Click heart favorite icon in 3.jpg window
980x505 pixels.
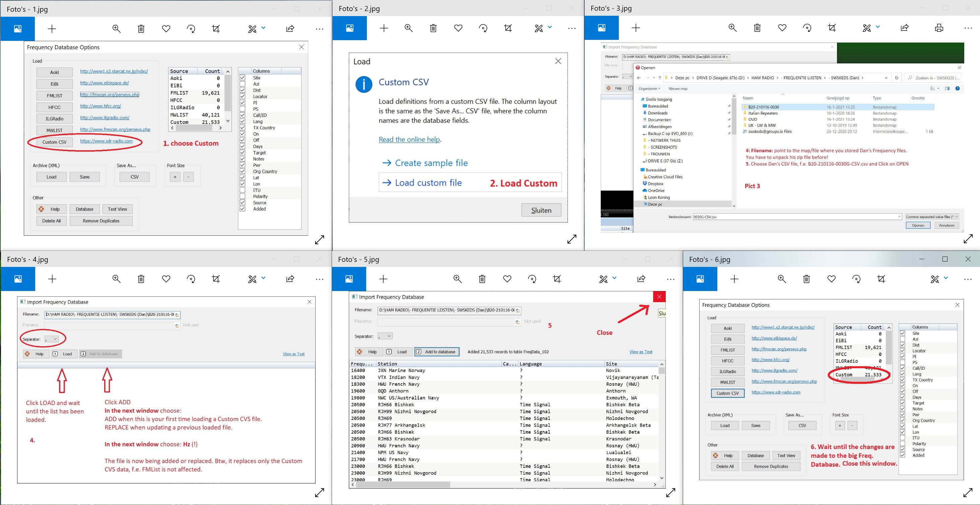click(x=782, y=28)
